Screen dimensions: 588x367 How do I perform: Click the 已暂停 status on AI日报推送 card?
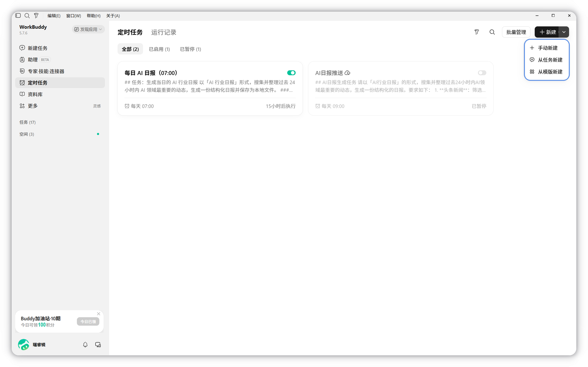(x=479, y=106)
